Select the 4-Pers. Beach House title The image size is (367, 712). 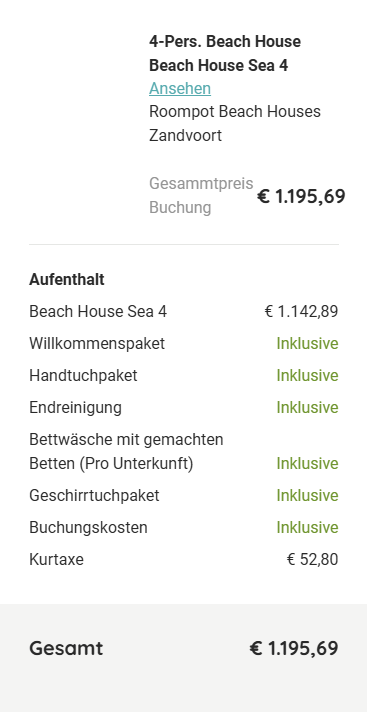225,41
